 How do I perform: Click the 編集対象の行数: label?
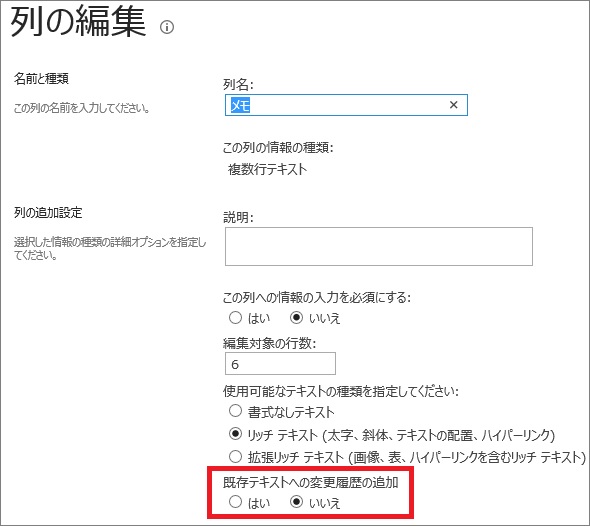pos(269,343)
